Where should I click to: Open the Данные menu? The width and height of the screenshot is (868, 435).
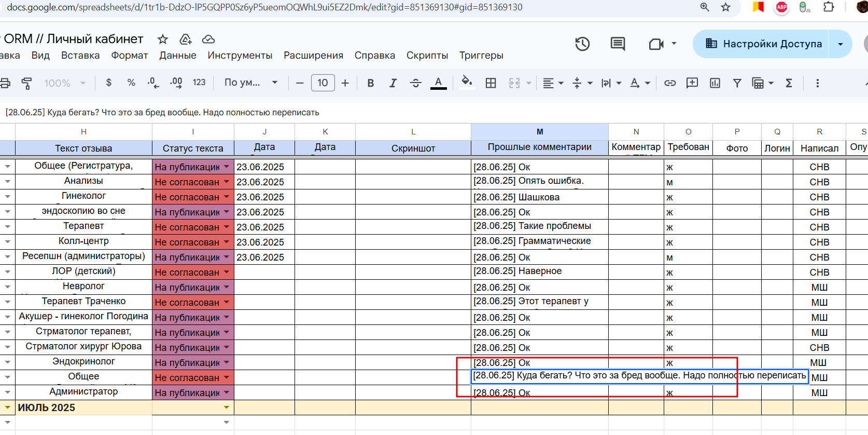pyautogui.click(x=178, y=56)
